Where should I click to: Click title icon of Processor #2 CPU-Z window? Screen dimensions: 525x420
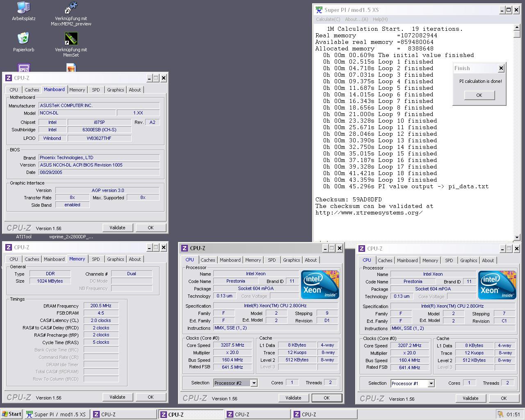pyautogui.click(x=185, y=248)
